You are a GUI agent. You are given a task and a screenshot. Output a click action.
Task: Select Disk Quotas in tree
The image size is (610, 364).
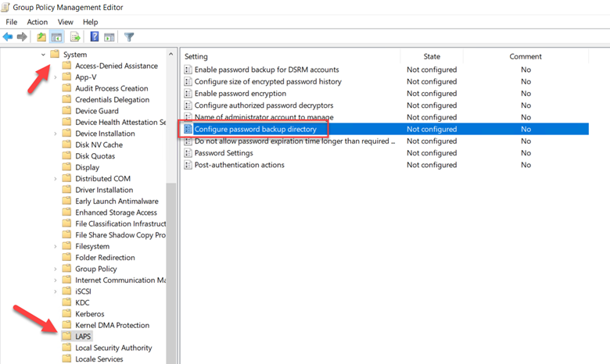[95, 155]
